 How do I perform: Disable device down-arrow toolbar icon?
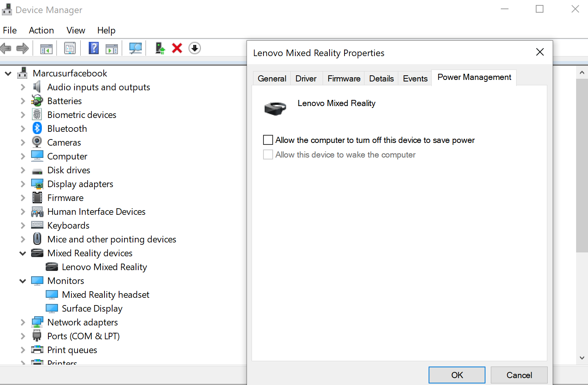(195, 48)
